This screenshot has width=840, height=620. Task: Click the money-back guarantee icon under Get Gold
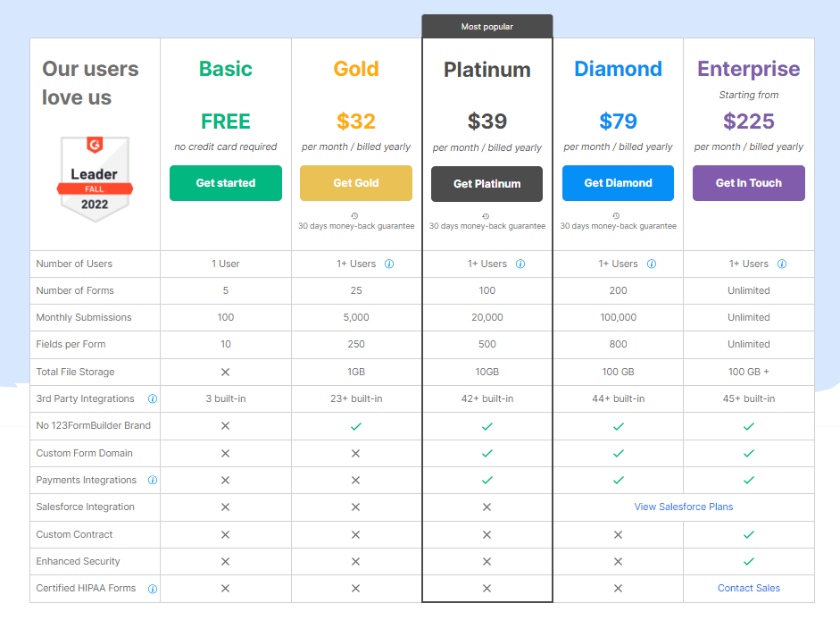tap(355, 214)
